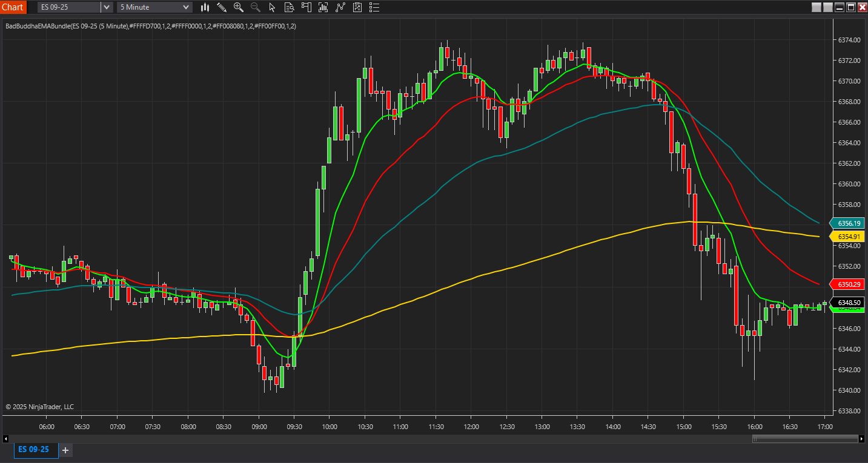Click the 6338.00 price axis label
The image size is (868, 463).
[x=849, y=411]
